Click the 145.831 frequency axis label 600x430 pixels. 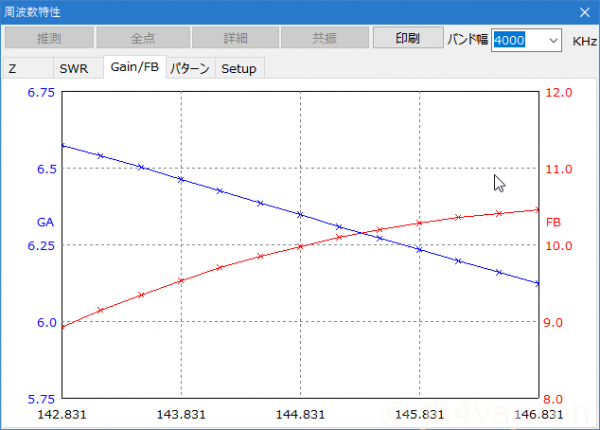click(419, 413)
